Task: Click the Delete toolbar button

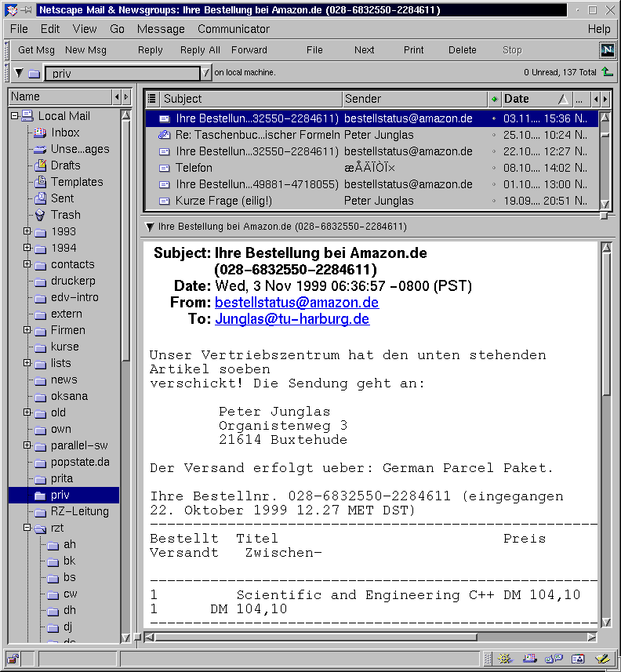Action: (463, 50)
